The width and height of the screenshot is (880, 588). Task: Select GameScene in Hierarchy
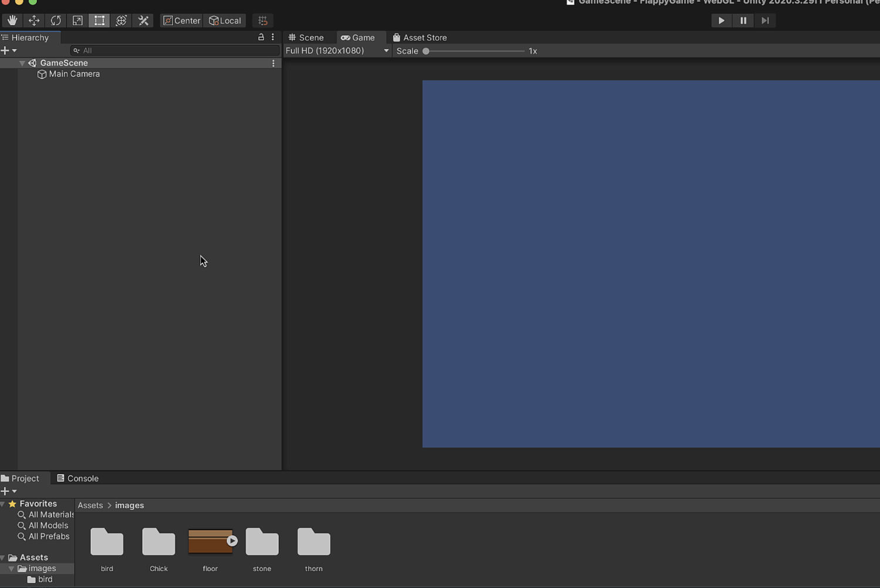pos(64,63)
